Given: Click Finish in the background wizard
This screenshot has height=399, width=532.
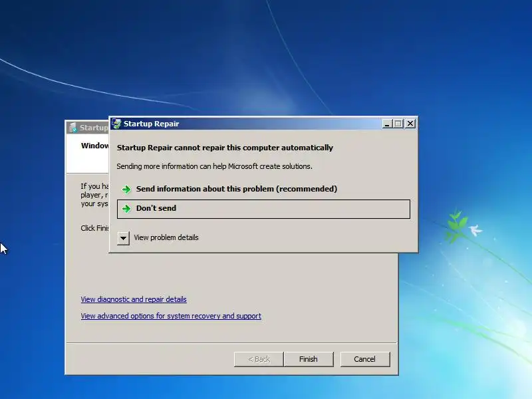Looking at the screenshot, I should [x=309, y=359].
